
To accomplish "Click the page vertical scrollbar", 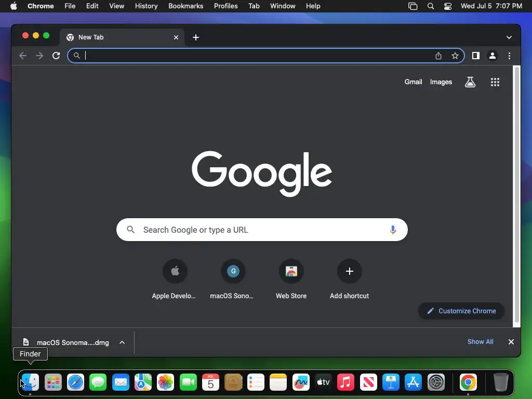I will (517, 195).
